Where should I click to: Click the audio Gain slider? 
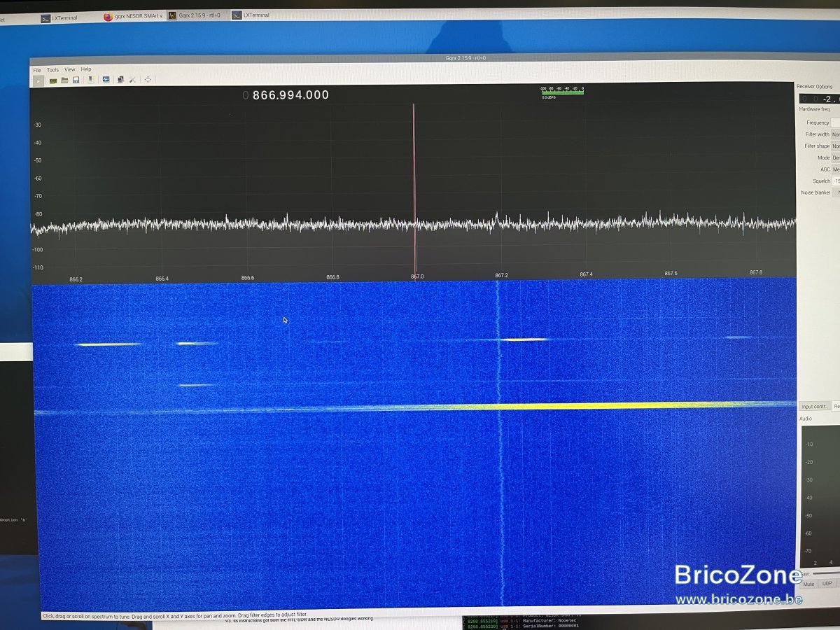click(x=826, y=573)
